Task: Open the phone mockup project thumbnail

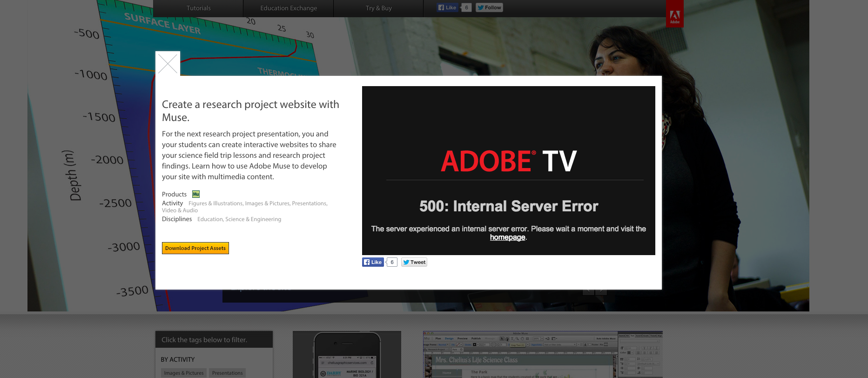Action: tap(347, 354)
